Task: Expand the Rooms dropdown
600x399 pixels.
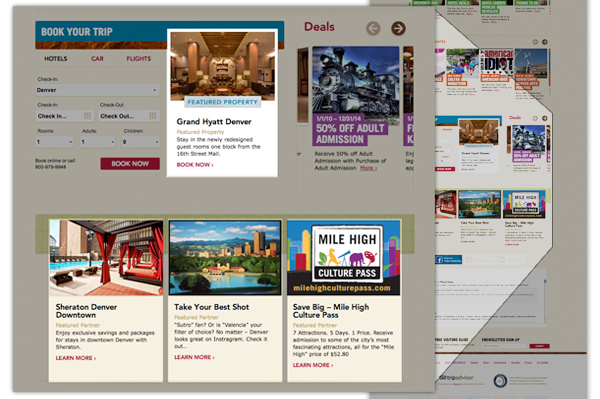Action: 54,142
